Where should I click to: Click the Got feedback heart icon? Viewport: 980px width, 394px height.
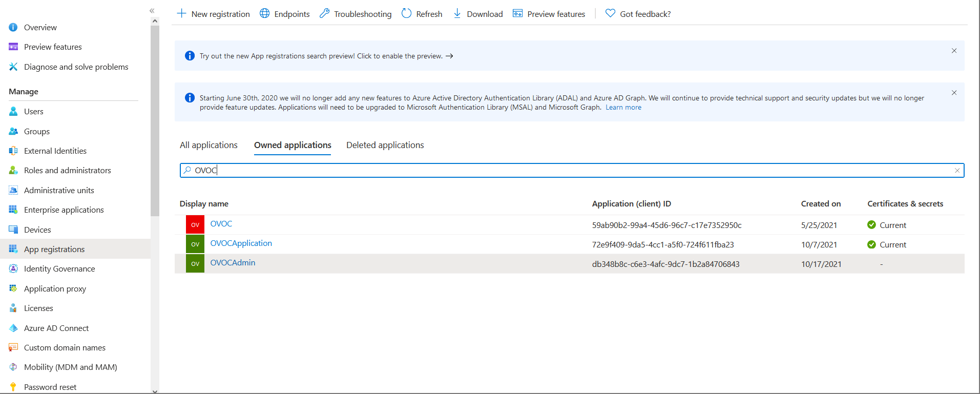[610, 13]
